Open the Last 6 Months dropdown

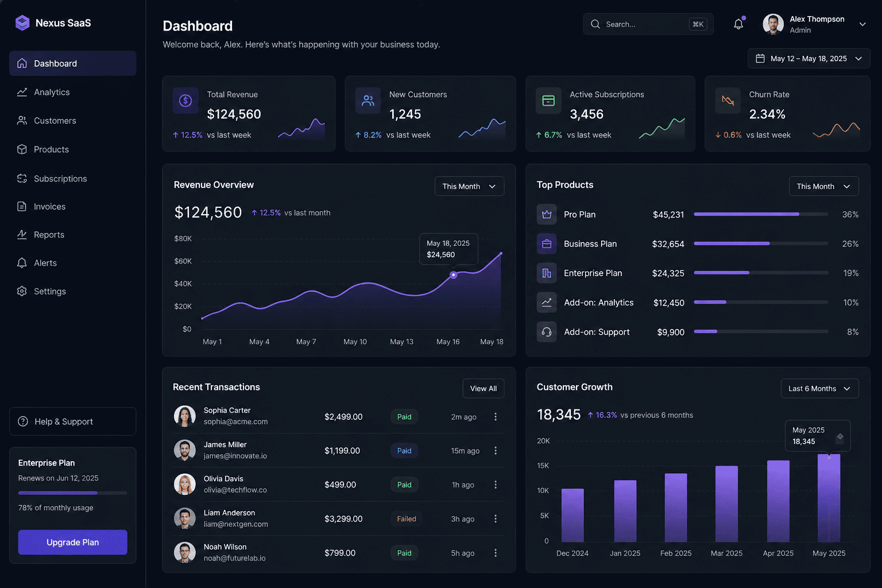point(819,389)
